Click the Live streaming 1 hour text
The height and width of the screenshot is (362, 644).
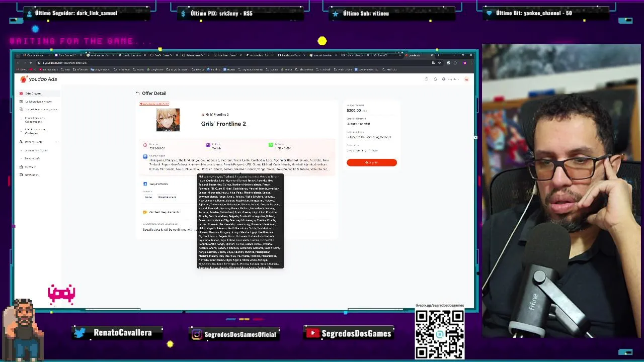(x=362, y=150)
